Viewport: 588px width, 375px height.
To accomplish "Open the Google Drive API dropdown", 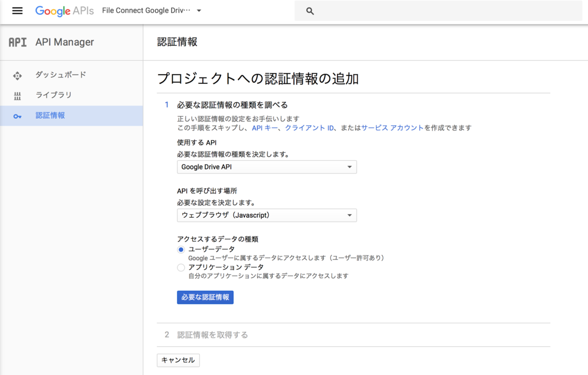I will point(266,167).
